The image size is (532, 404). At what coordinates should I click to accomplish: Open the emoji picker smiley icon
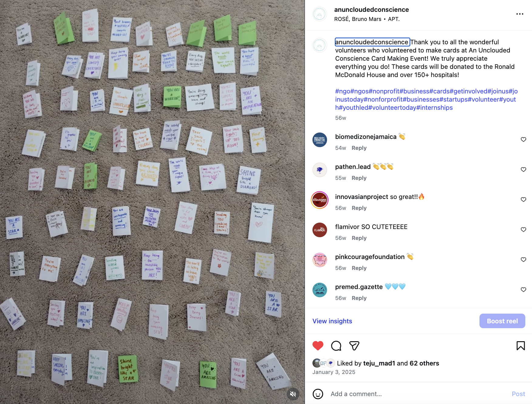[318, 394]
